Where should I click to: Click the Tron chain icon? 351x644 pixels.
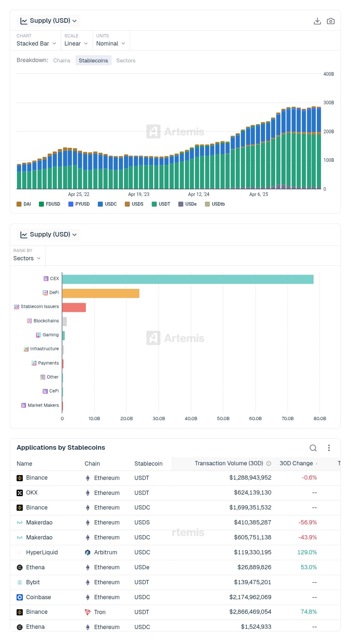point(88,612)
